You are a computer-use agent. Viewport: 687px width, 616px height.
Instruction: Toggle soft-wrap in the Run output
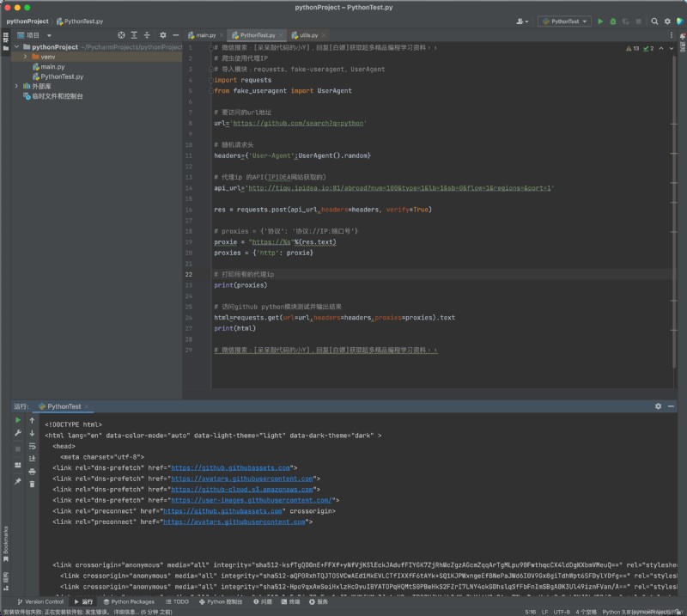coord(32,446)
